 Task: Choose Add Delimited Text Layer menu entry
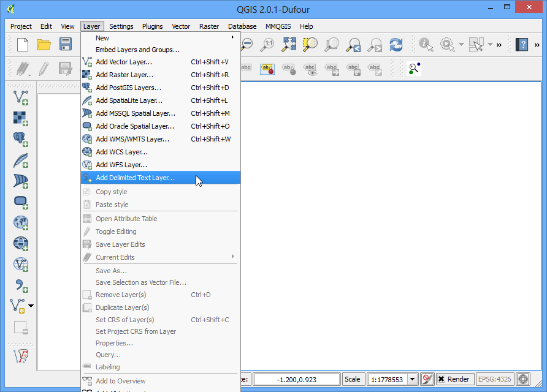click(x=161, y=178)
